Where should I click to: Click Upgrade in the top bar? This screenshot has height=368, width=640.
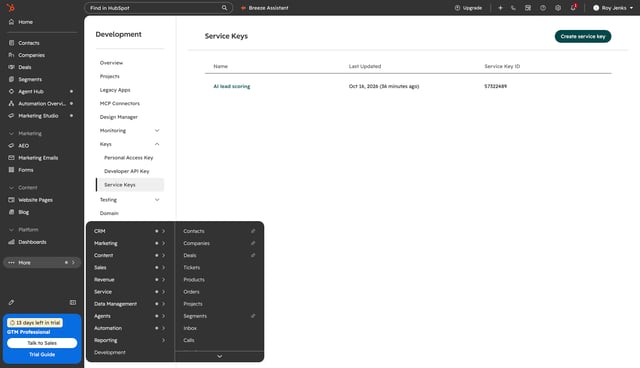tap(468, 8)
